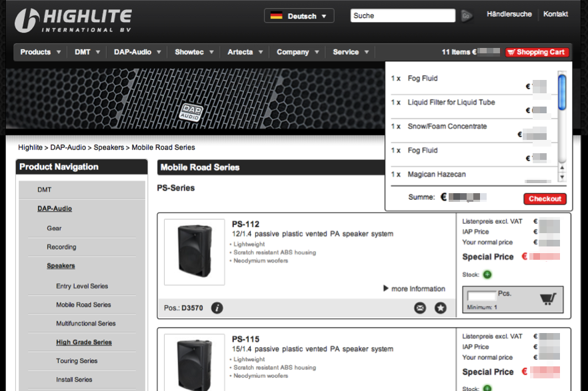
Task: Select Multifunctional Series in navigation
Action: tap(86, 324)
